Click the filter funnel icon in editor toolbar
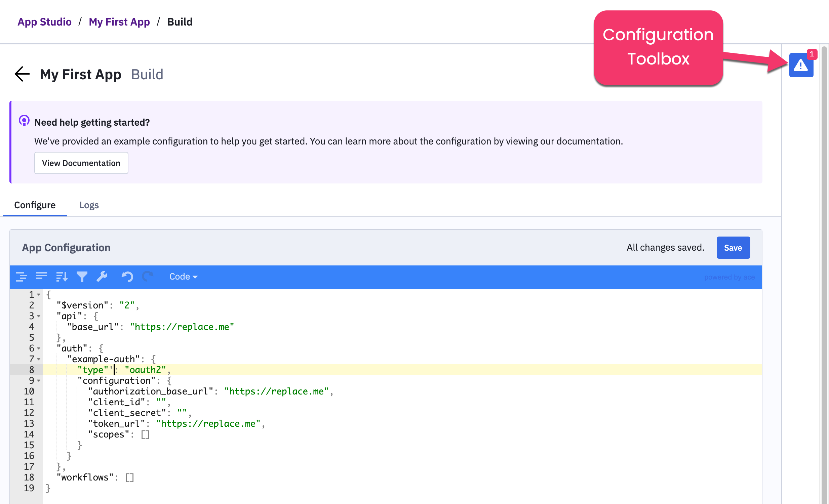Viewport: 829px width, 504px height. click(82, 277)
